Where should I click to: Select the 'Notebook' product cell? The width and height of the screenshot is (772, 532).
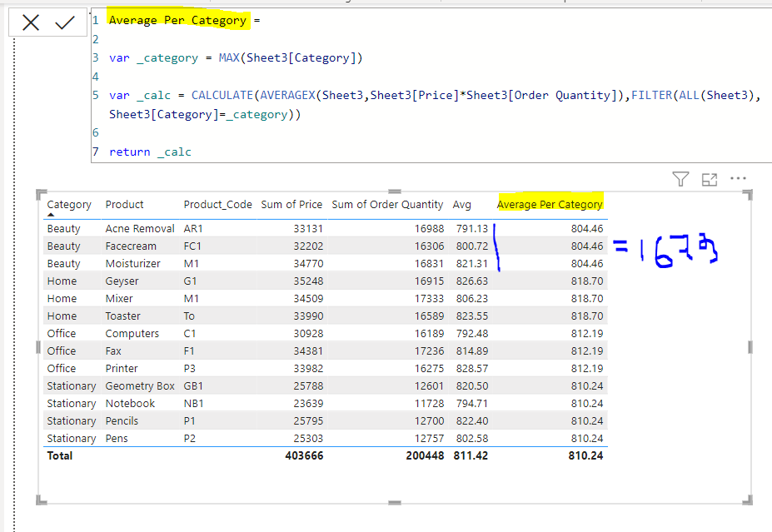pos(130,403)
